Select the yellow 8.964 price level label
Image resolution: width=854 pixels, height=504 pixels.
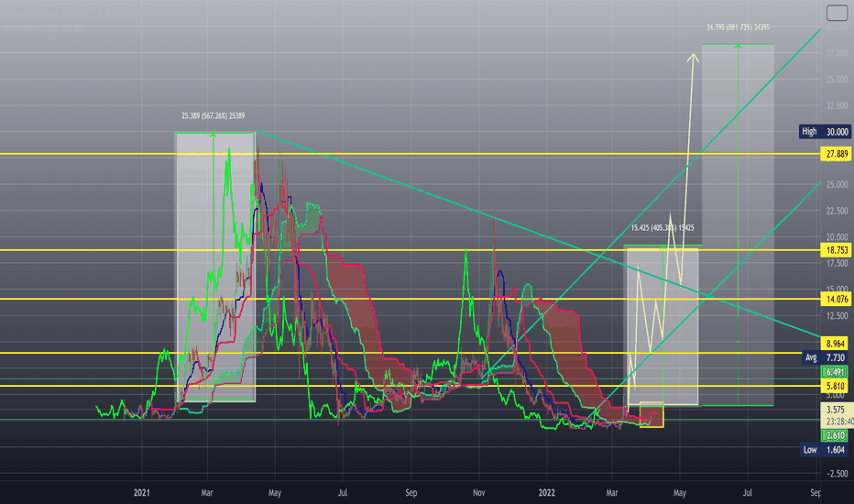point(835,344)
